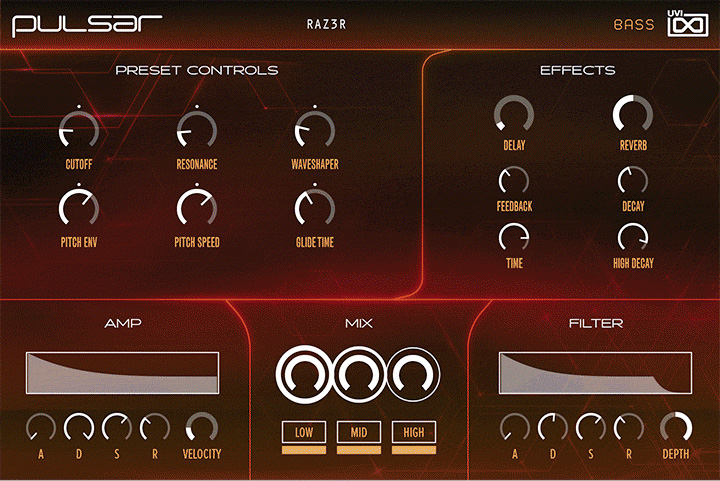Click the Filter Attack (A) knob
The width and height of the screenshot is (720, 481).
515,428
